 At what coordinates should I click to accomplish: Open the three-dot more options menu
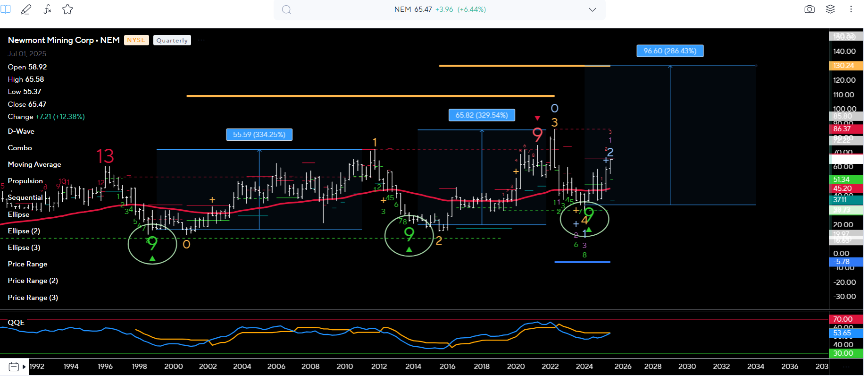[x=851, y=9]
